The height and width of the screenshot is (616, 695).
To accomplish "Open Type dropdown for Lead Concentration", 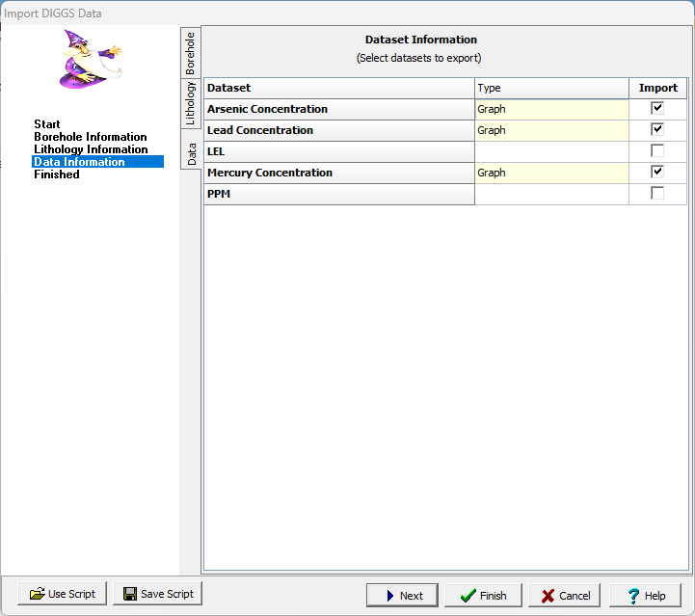I will pyautogui.click(x=551, y=130).
